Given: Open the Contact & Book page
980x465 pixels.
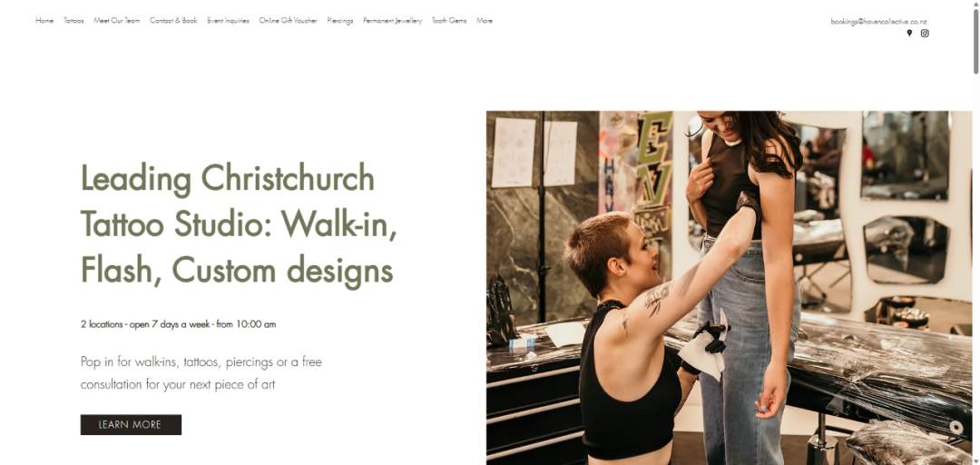Looking at the screenshot, I should pos(173,21).
